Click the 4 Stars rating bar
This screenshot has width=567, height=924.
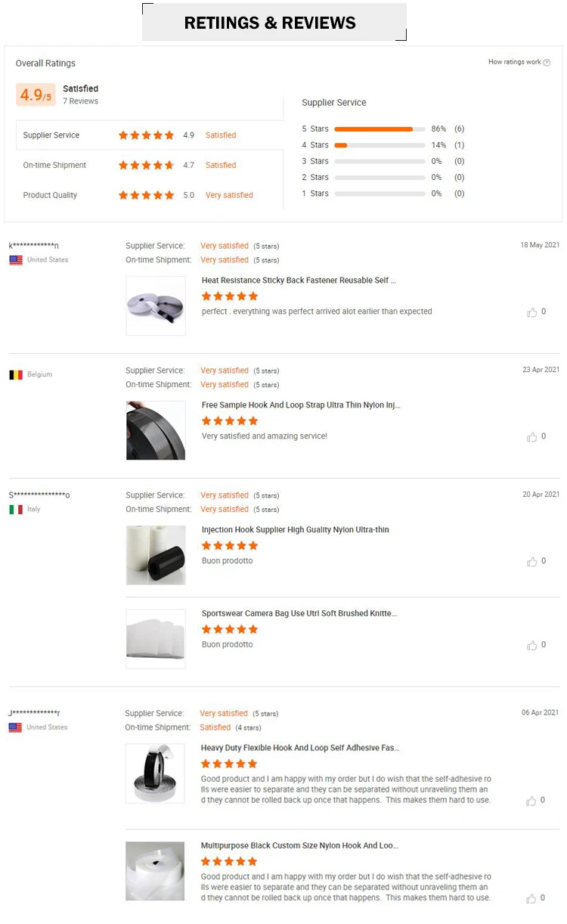click(380, 145)
